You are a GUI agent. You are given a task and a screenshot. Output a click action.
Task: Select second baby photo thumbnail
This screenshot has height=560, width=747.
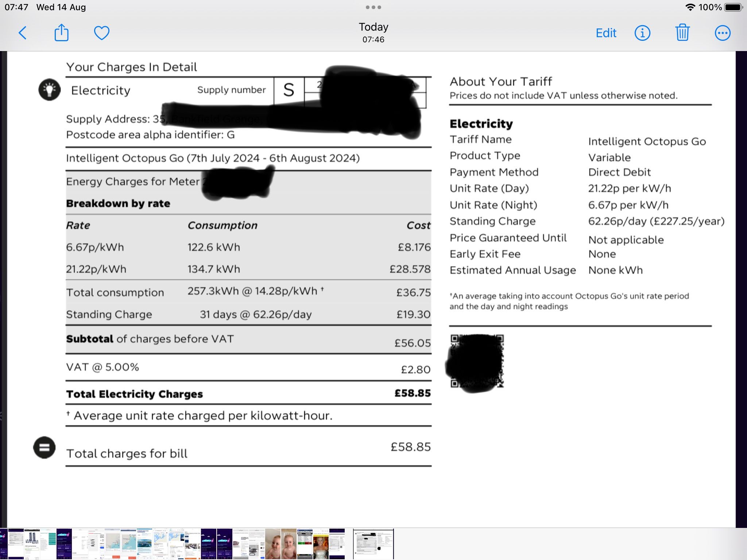click(289, 544)
